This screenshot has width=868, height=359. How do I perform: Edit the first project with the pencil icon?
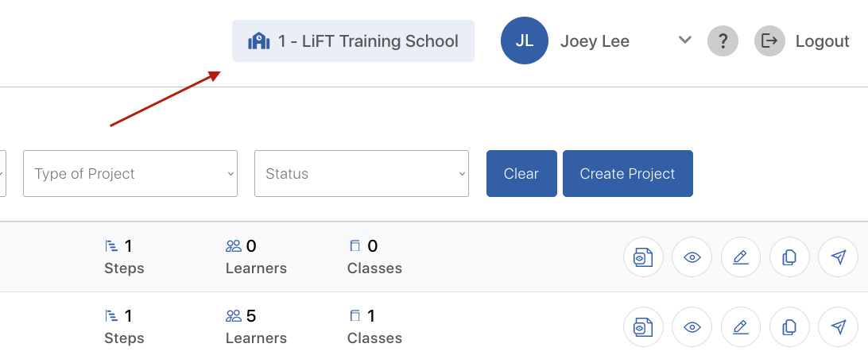[741, 257]
